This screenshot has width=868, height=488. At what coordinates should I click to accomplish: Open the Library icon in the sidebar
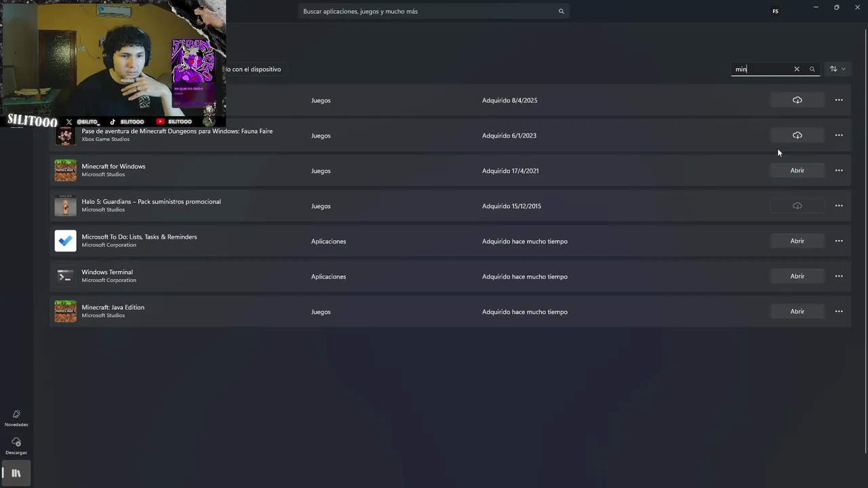coord(16,473)
